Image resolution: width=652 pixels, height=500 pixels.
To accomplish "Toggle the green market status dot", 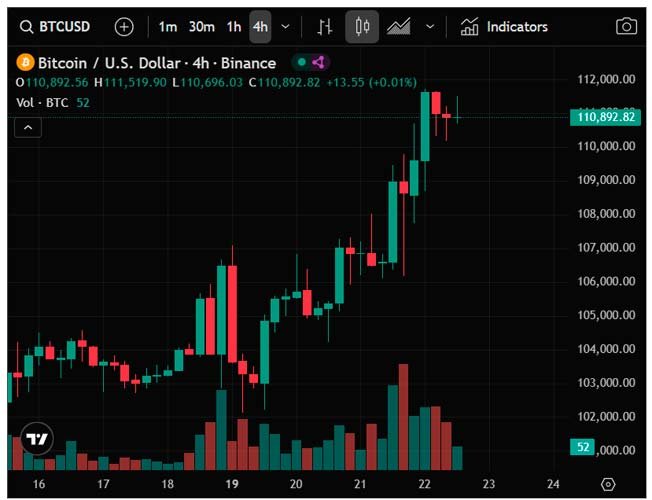I will (x=300, y=63).
